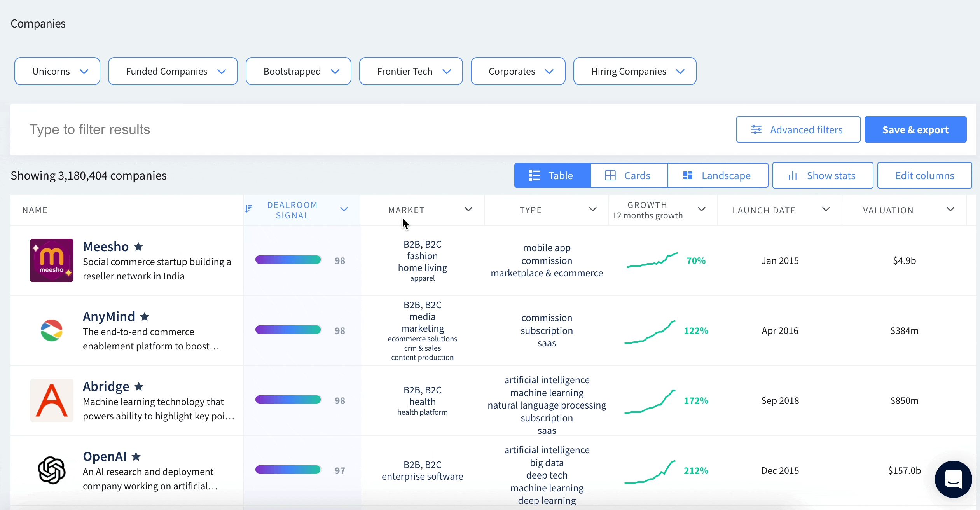Click the 'enterprise software' market tag
980x510 pixels.
tap(422, 476)
